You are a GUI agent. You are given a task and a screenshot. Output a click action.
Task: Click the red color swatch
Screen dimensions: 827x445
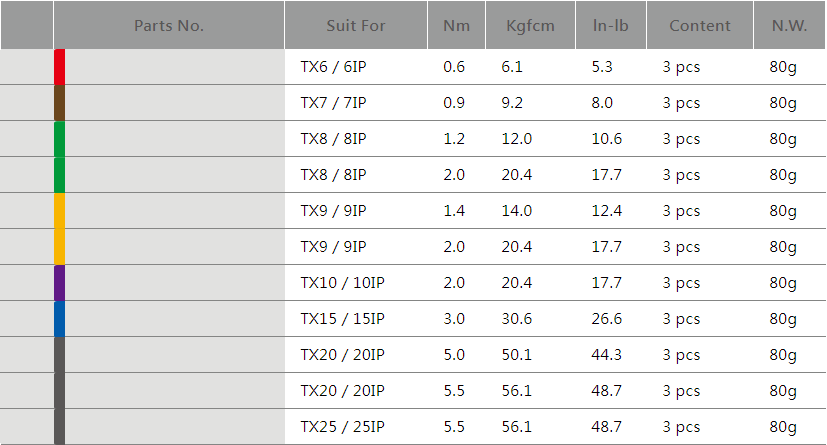59,67
